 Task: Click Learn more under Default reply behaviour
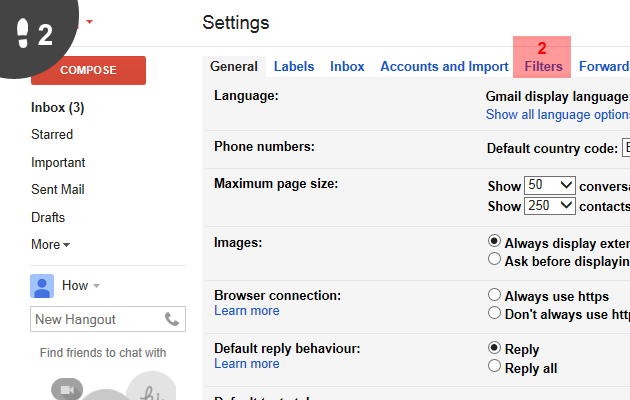pyautogui.click(x=247, y=363)
